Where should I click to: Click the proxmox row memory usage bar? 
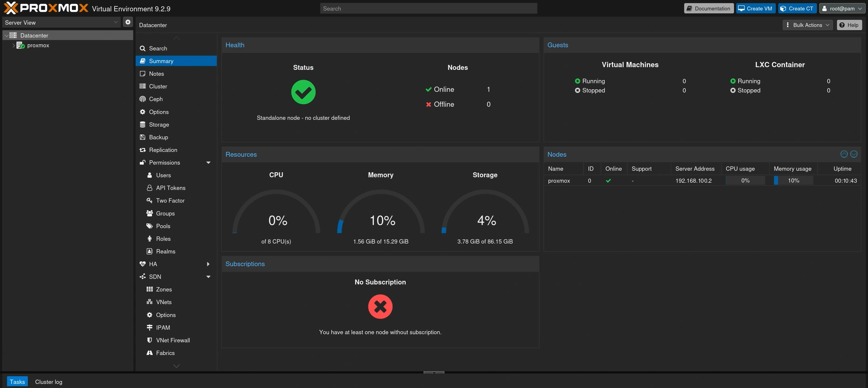(x=793, y=180)
